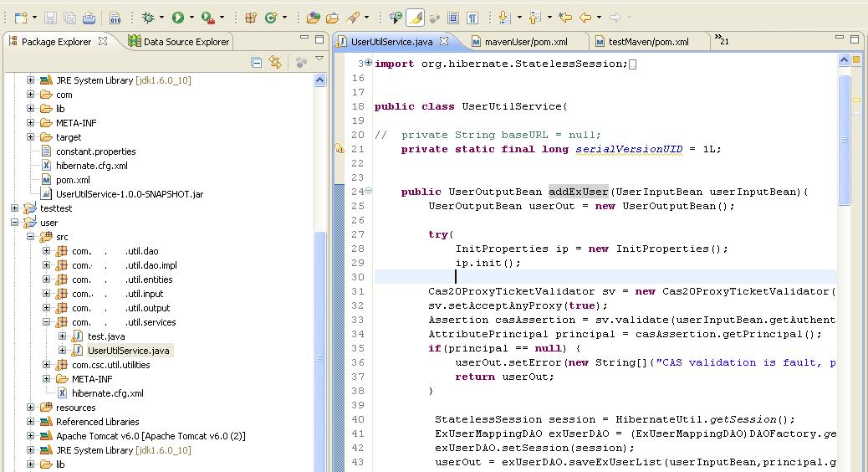Open the New Java Class dropdown arrow
This screenshot has height=472, width=868.
pos(284,18)
